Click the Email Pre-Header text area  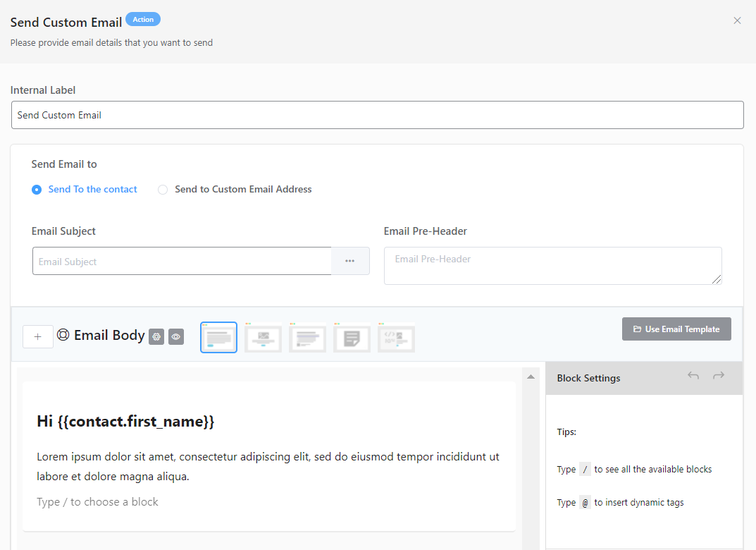(x=552, y=266)
